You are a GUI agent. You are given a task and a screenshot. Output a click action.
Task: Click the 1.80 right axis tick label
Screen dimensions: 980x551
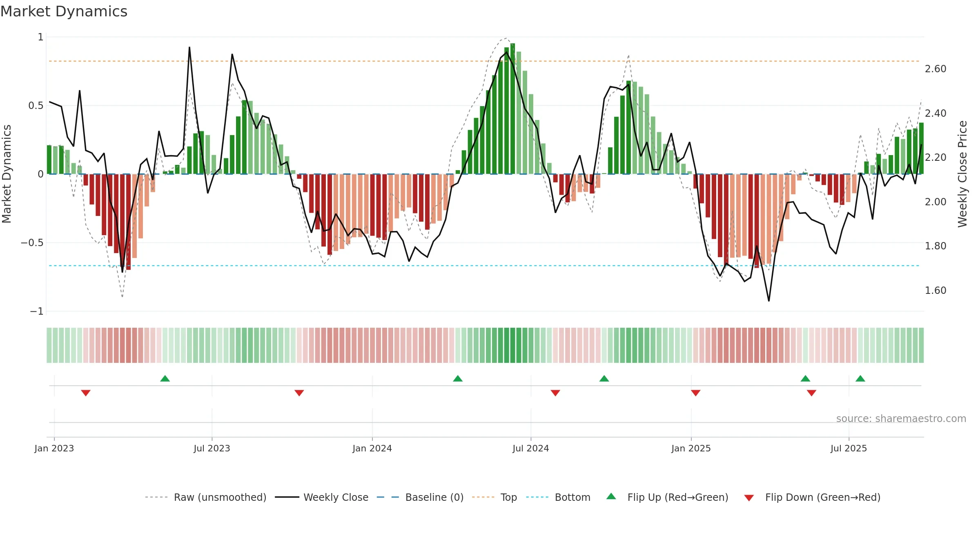tap(935, 246)
